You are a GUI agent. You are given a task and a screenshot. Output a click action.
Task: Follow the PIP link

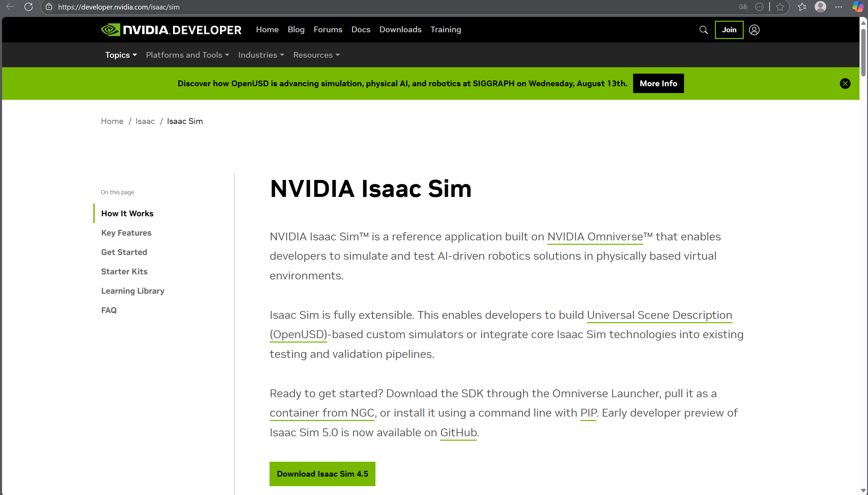coord(588,413)
